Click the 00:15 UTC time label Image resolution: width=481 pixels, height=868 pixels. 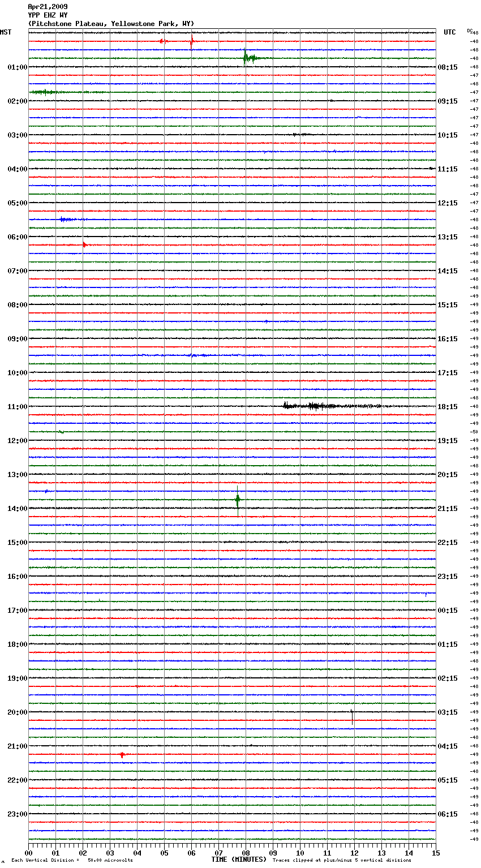point(448,611)
